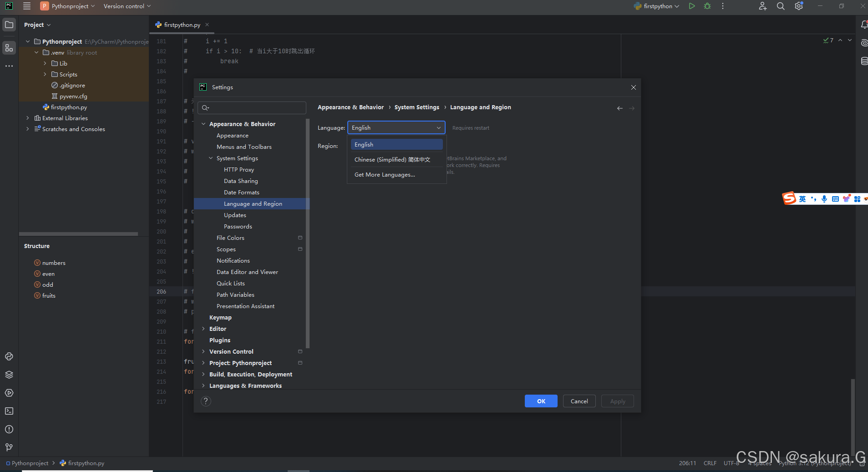Open more run actions (vertical dots)
868x472 pixels.
click(723, 6)
